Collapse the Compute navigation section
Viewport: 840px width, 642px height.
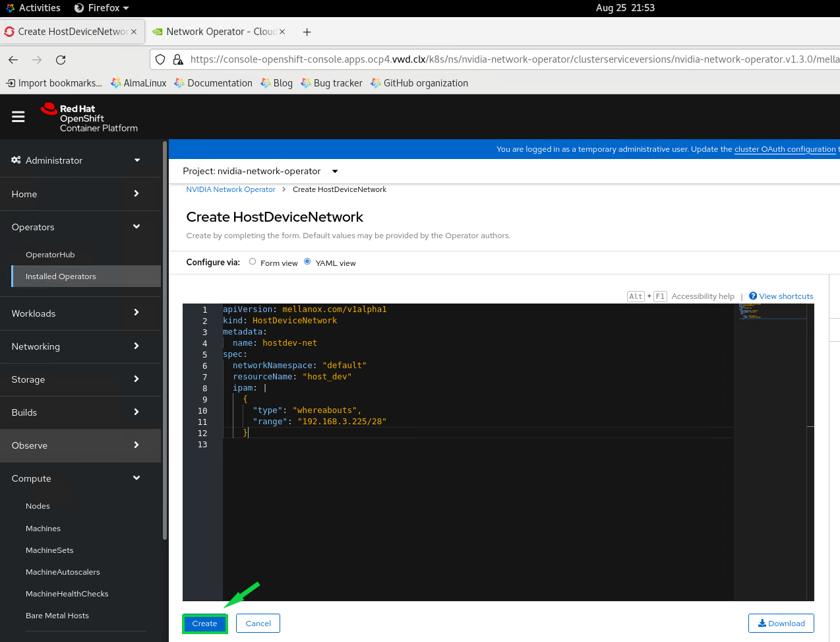(x=80, y=478)
